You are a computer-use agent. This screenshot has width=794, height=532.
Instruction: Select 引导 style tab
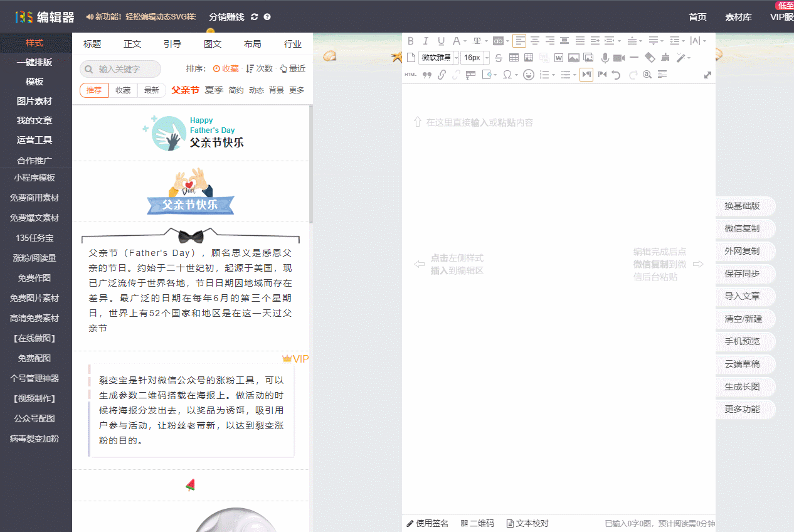tap(172, 44)
